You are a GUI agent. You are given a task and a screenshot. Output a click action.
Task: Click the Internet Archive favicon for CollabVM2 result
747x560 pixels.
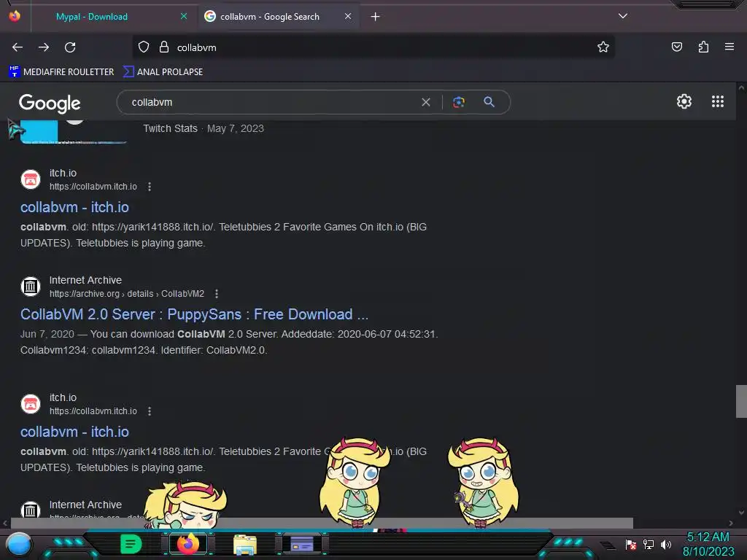tap(31, 287)
